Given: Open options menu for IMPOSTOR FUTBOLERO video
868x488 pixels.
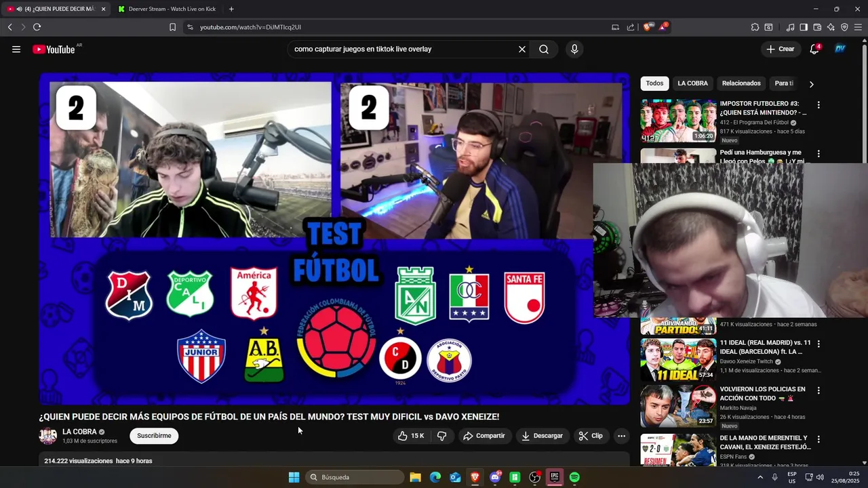Looking at the screenshot, I should coord(818,105).
